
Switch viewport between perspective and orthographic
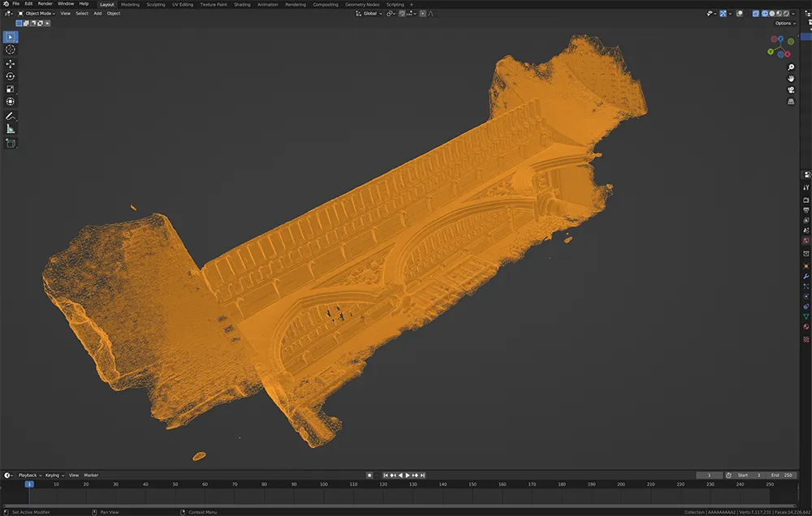[791, 101]
